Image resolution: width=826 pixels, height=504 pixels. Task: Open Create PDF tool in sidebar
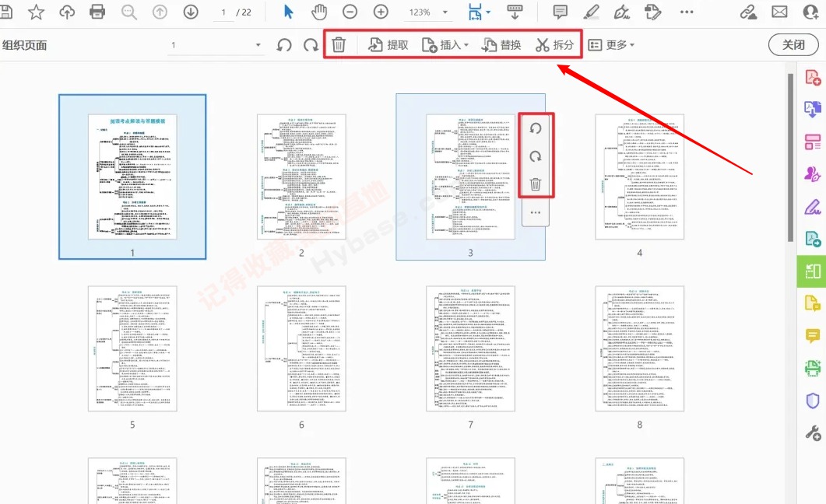coord(812,78)
